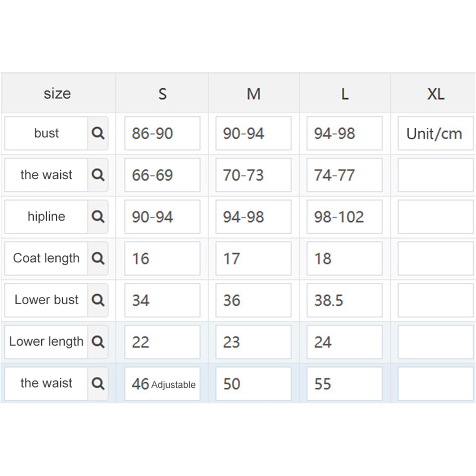The height and width of the screenshot is (476, 476).
Task: Click the M column header
Action: (253, 94)
